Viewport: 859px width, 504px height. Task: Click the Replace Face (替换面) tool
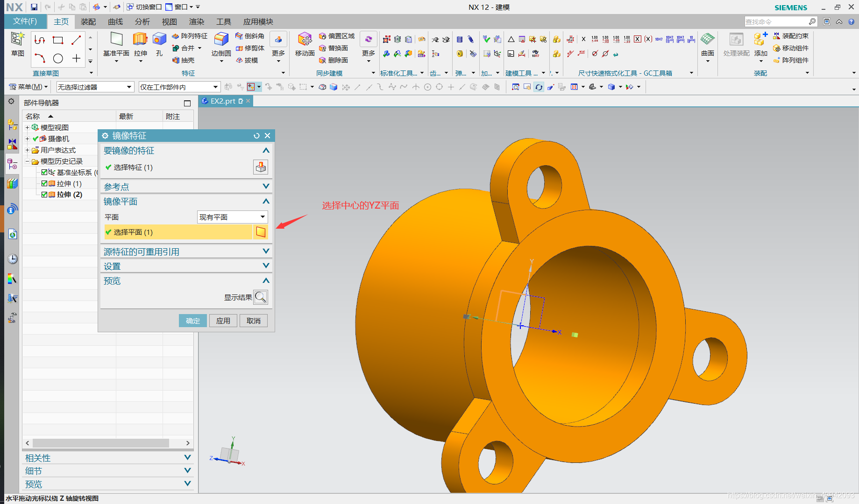coord(334,48)
